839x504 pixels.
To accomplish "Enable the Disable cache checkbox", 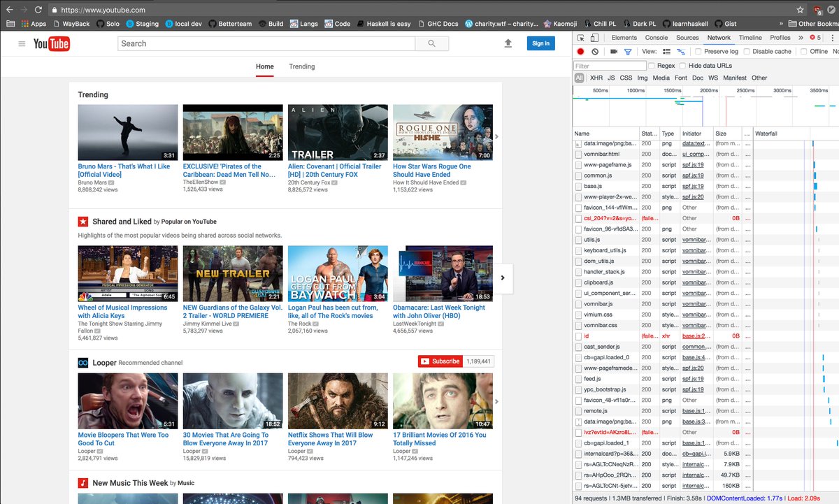I will 747,52.
